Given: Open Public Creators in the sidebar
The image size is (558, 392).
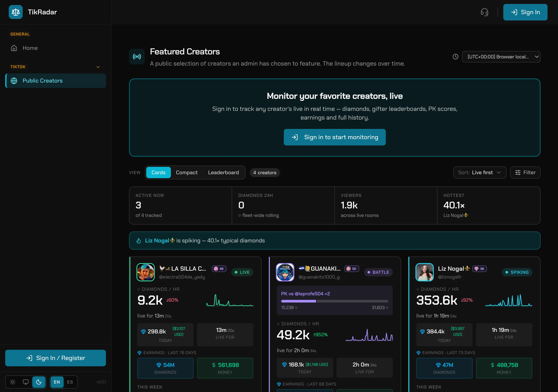Looking at the screenshot, I should coord(55,81).
